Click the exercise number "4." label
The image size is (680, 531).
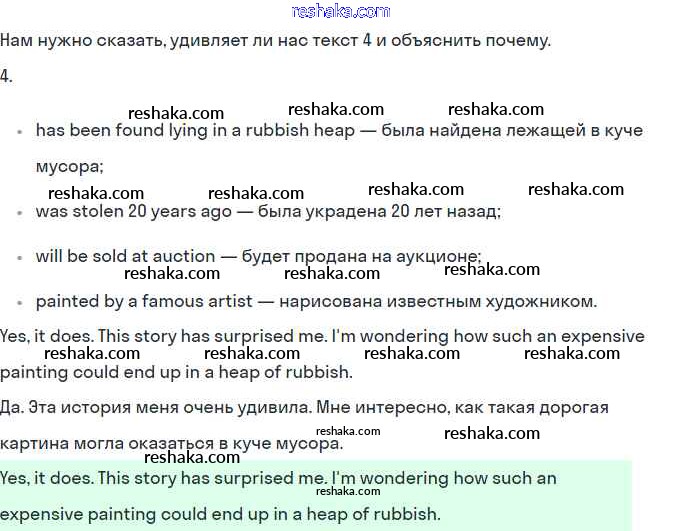click(x=7, y=77)
